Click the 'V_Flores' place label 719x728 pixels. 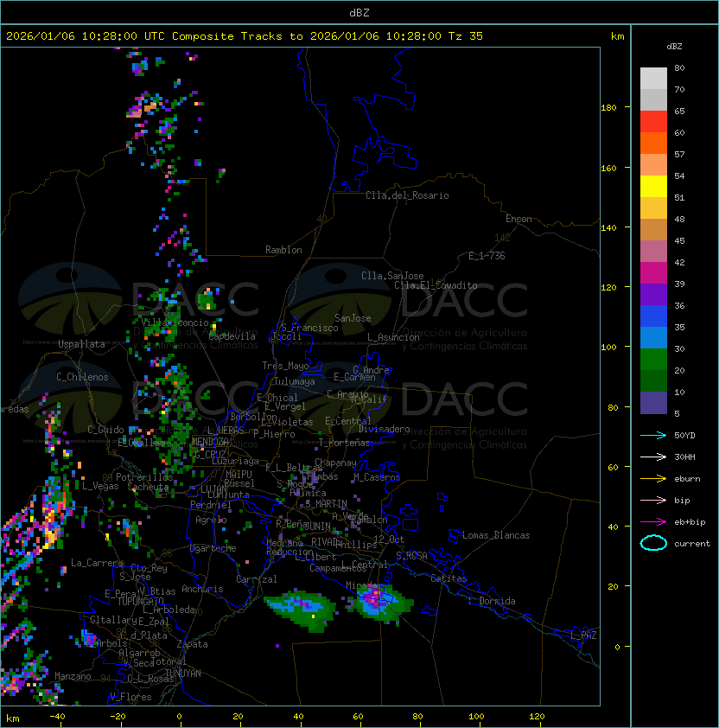130,697
